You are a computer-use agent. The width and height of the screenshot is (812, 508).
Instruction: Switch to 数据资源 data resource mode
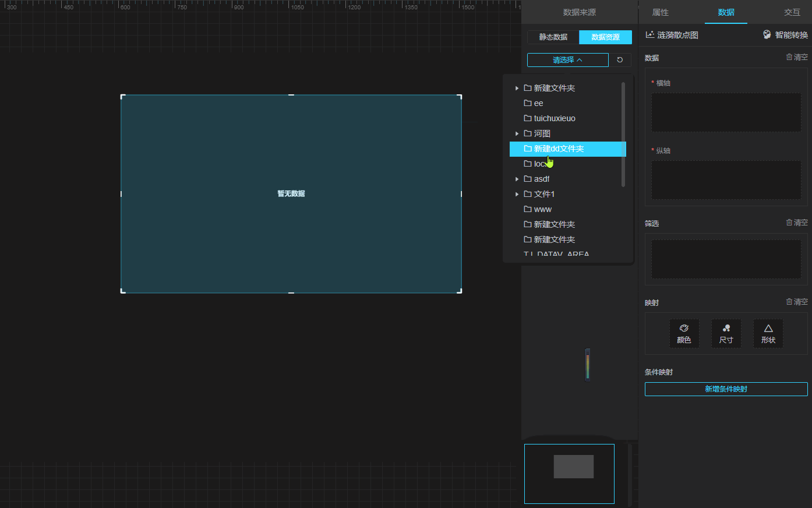pos(606,37)
